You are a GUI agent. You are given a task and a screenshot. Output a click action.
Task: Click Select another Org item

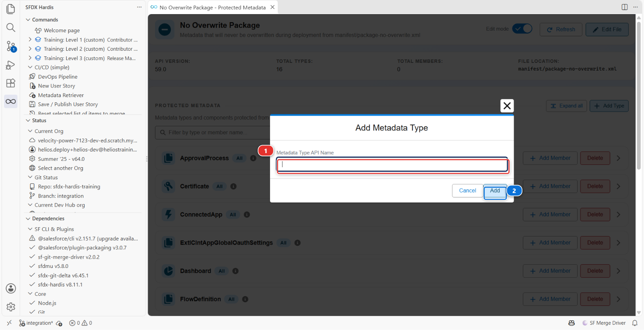[60, 168]
